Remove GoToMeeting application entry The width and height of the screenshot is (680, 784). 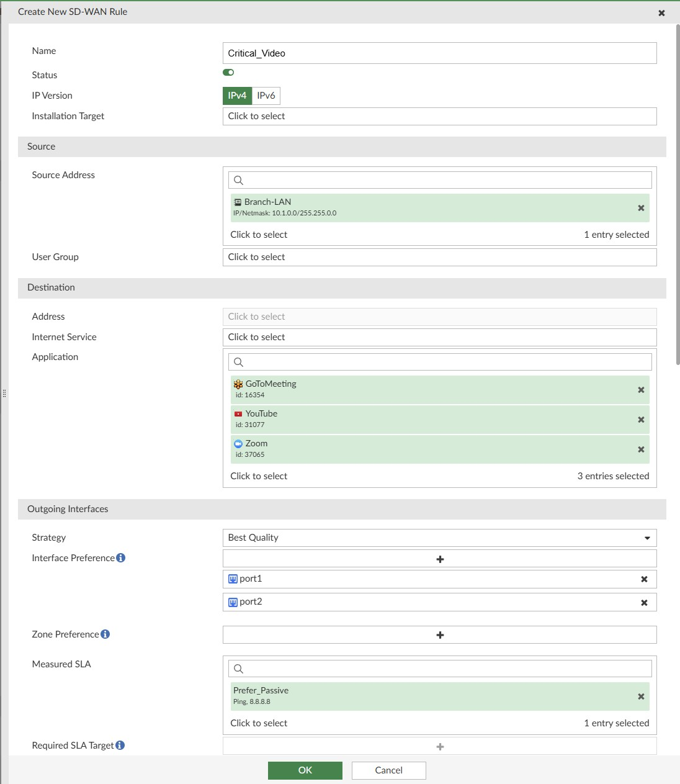pyautogui.click(x=641, y=390)
